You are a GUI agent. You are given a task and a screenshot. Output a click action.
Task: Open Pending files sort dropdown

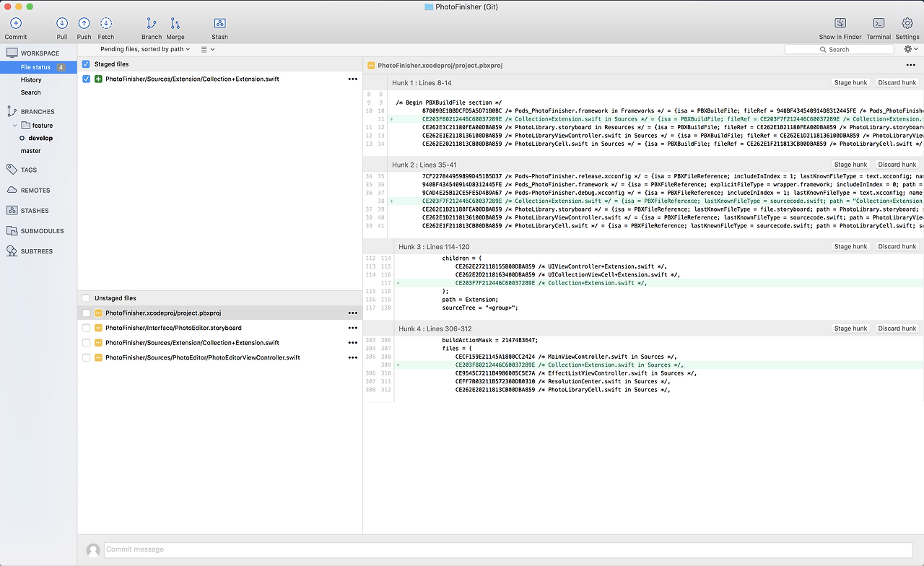(145, 49)
